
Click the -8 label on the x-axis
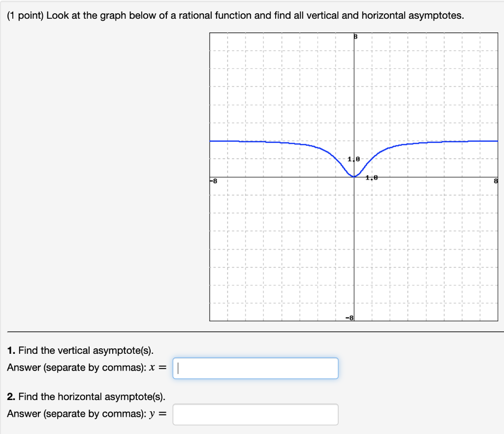(213, 181)
